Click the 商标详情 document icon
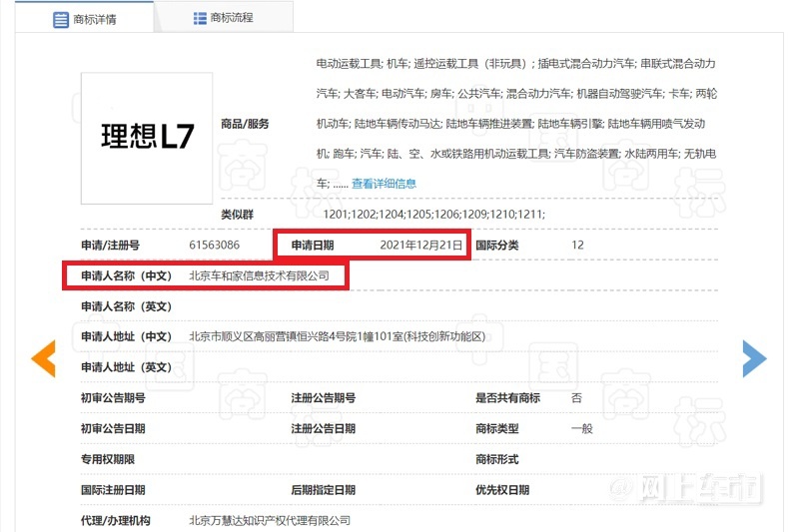 coord(61,20)
